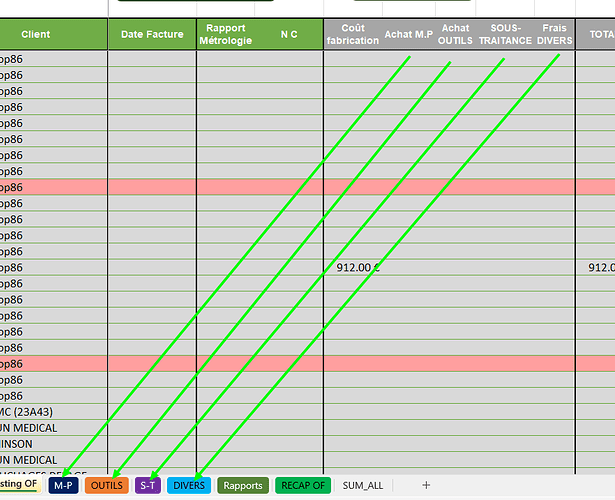Viewport: 615px width, 500px height.
Task: Click the Date Facture header cell
Action: click(152, 34)
